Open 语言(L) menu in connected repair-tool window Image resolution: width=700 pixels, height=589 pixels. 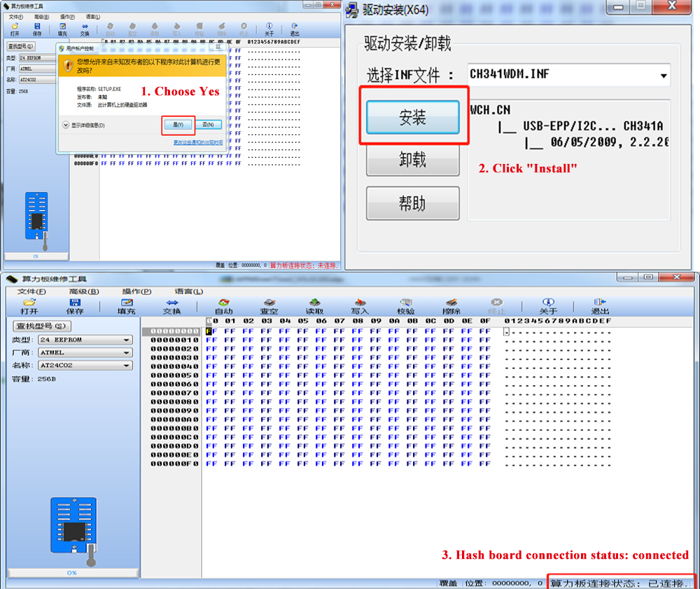click(x=188, y=291)
